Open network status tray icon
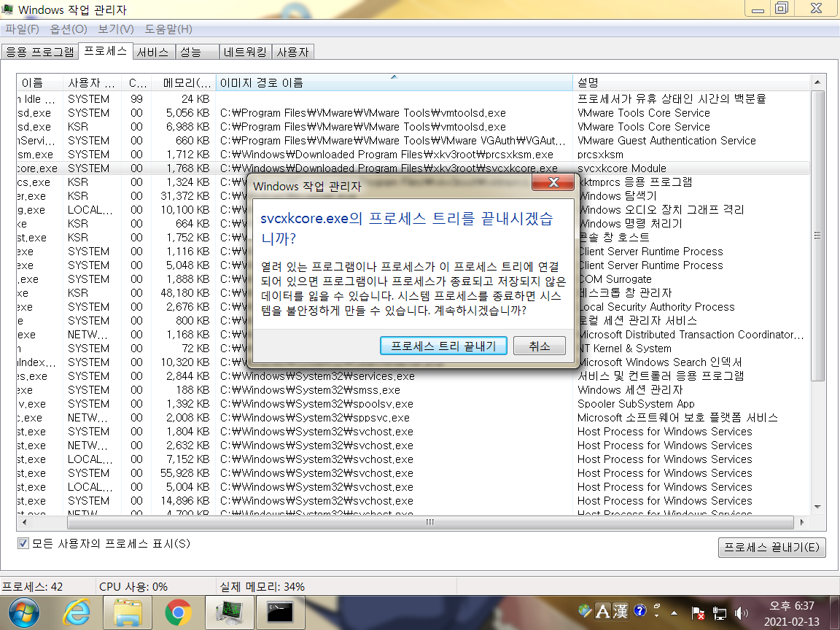The width and height of the screenshot is (840, 630). (720, 612)
